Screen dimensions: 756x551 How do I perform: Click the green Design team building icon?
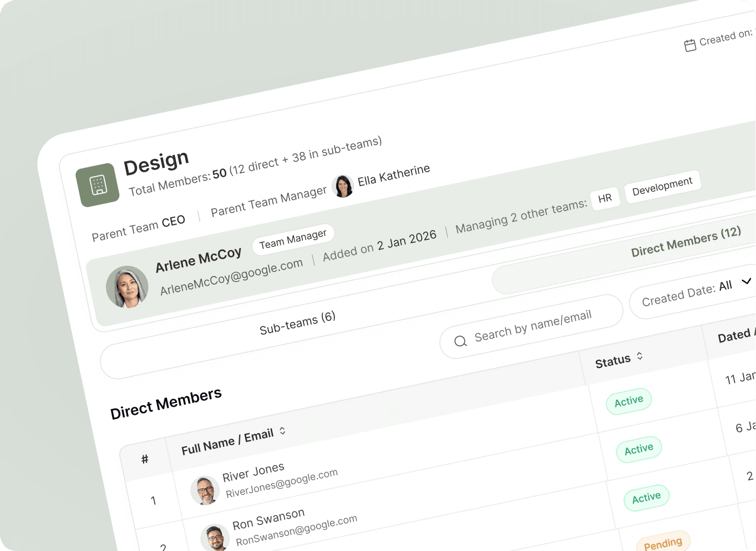click(98, 185)
